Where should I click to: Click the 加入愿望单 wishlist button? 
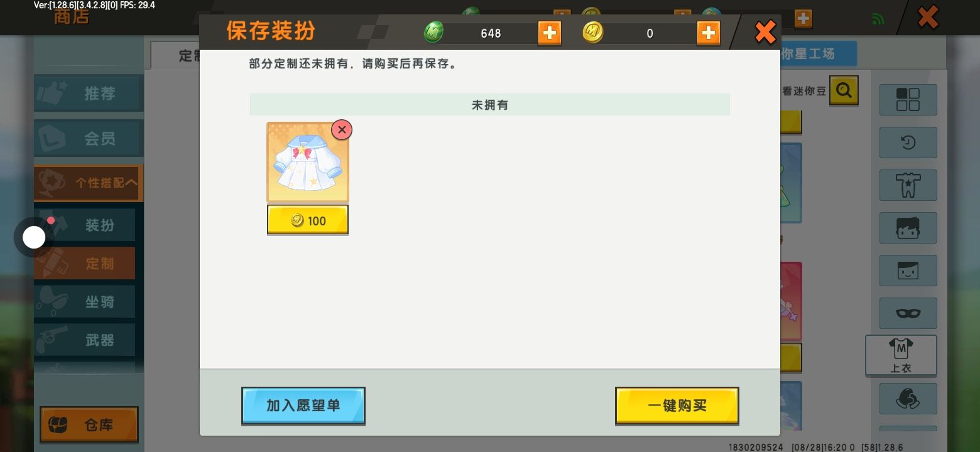click(303, 406)
